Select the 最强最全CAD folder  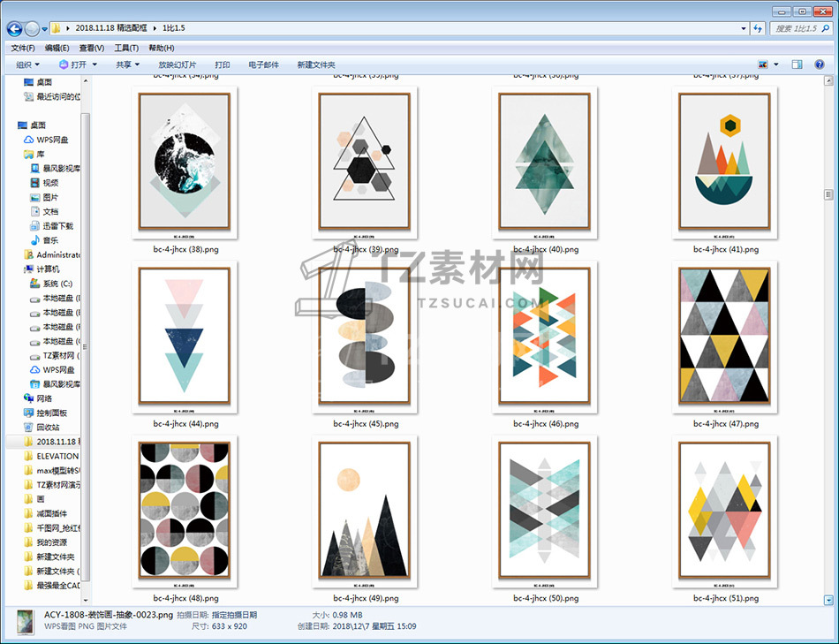[x=52, y=586]
